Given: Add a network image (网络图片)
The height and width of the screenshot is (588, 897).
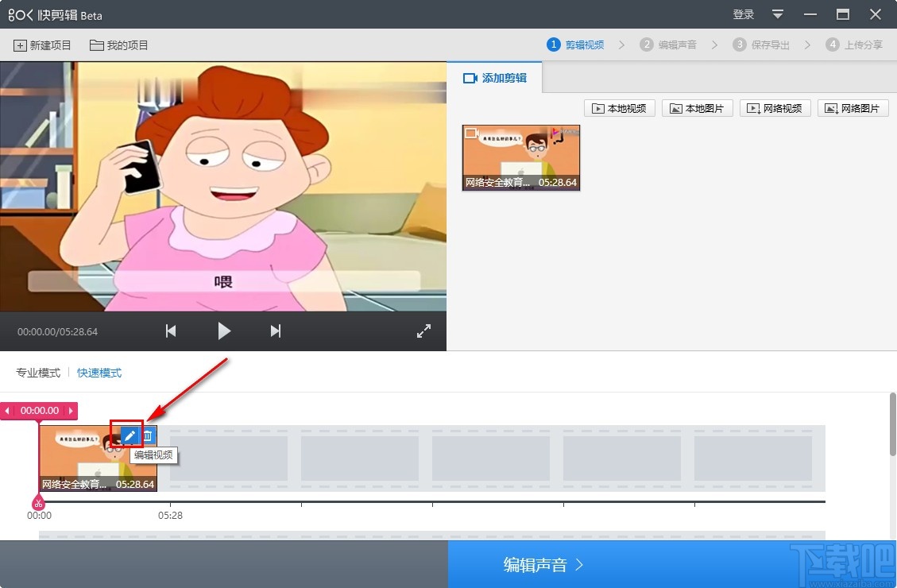Looking at the screenshot, I should [x=853, y=108].
